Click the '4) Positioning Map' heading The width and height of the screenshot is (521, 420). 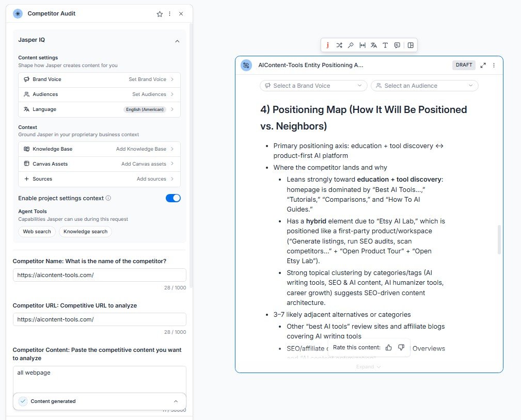(x=364, y=118)
